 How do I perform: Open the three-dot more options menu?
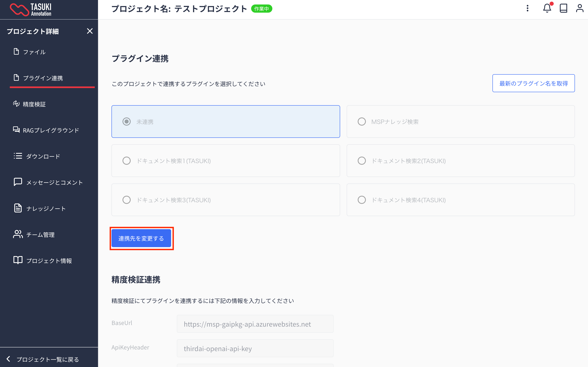coord(527,9)
